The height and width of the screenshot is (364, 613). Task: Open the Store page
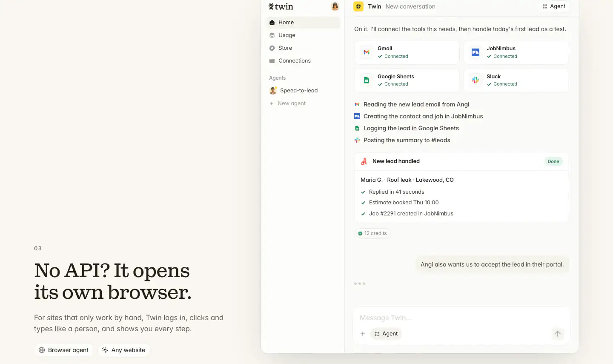pyautogui.click(x=303, y=48)
